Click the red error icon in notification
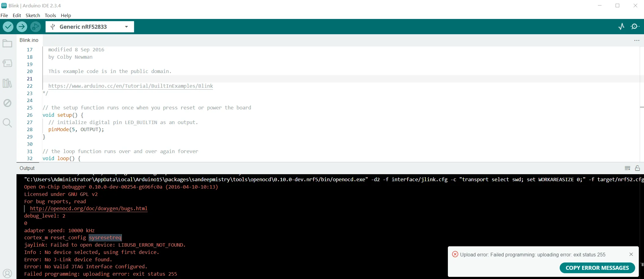This screenshot has width=644, height=279. [x=455, y=254]
